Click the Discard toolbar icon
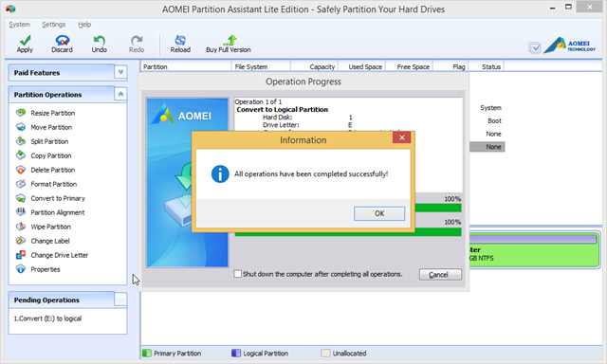 62,40
